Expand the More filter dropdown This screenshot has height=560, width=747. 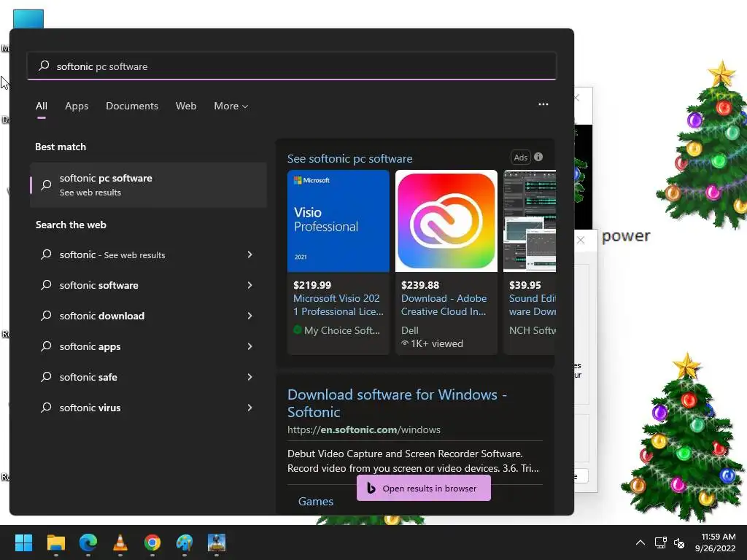pos(231,106)
